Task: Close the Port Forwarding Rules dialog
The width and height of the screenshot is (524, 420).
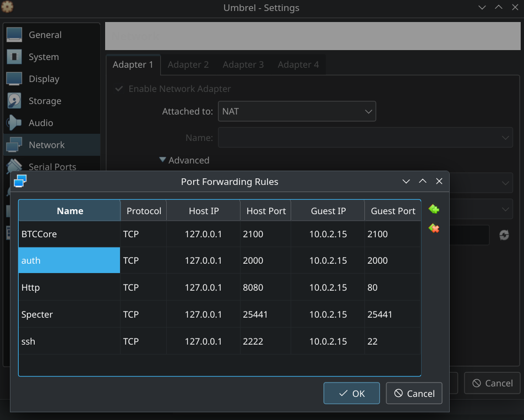Action: (439, 181)
